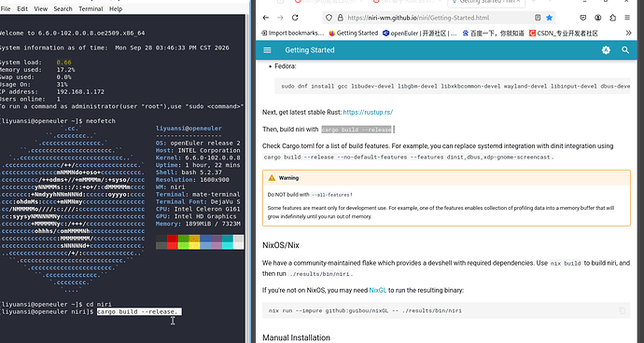Click the highlighted cargo build --release on the webpage
The height and width of the screenshot is (343, 644).
[357, 130]
